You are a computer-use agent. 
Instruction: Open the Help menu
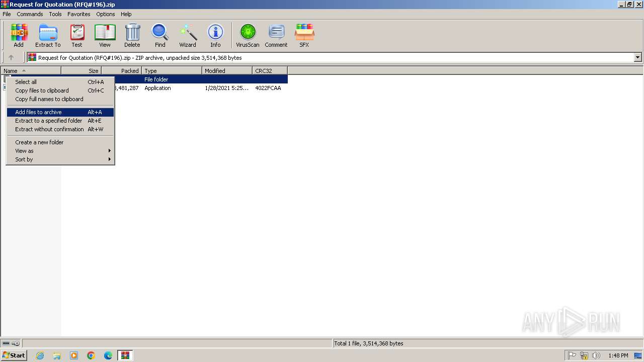pos(126,14)
